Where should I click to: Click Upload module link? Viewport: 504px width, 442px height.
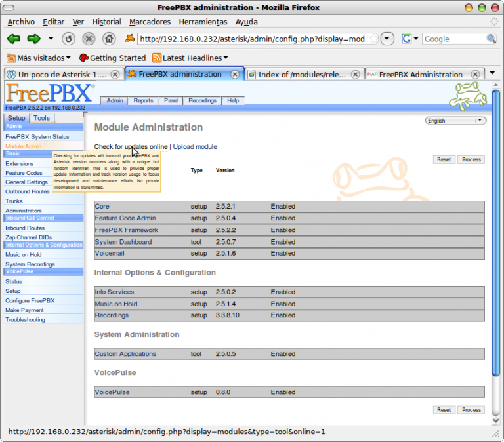[195, 146]
